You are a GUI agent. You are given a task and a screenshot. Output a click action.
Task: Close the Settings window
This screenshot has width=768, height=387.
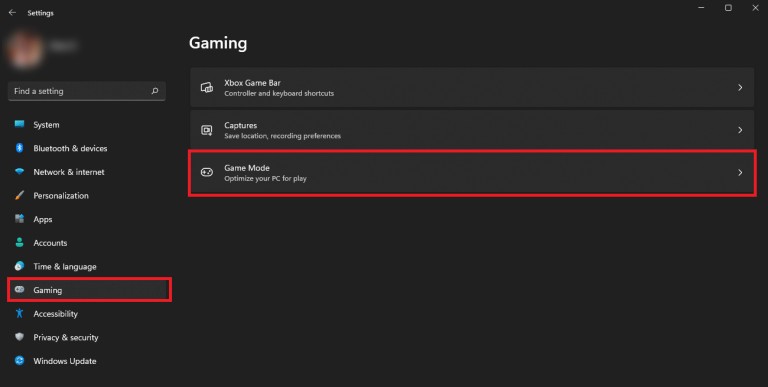tap(755, 8)
